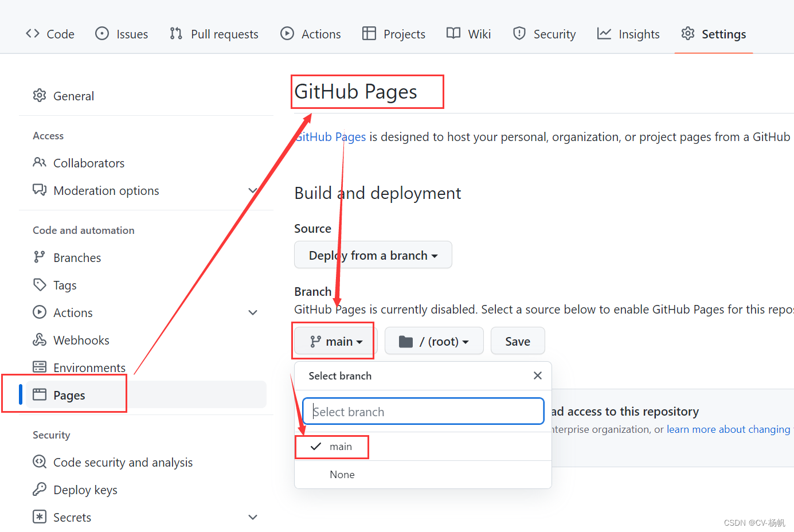Click the Deploy keys key icon

click(x=40, y=489)
